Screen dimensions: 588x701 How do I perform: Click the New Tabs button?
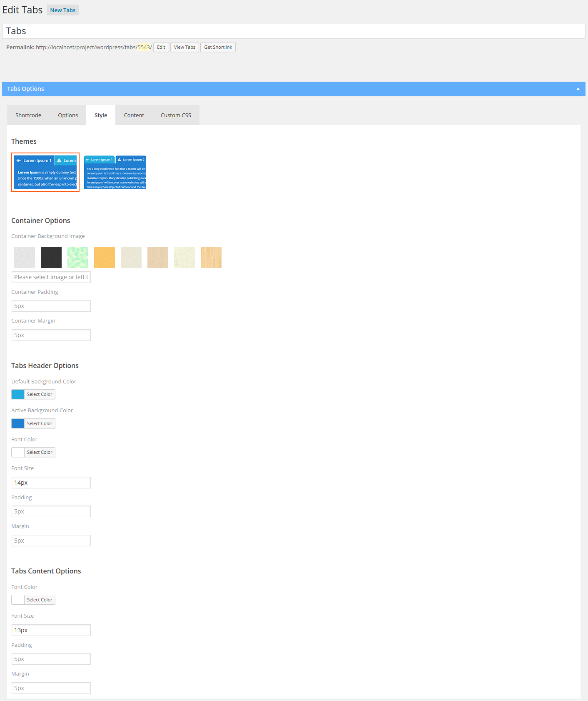click(63, 10)
